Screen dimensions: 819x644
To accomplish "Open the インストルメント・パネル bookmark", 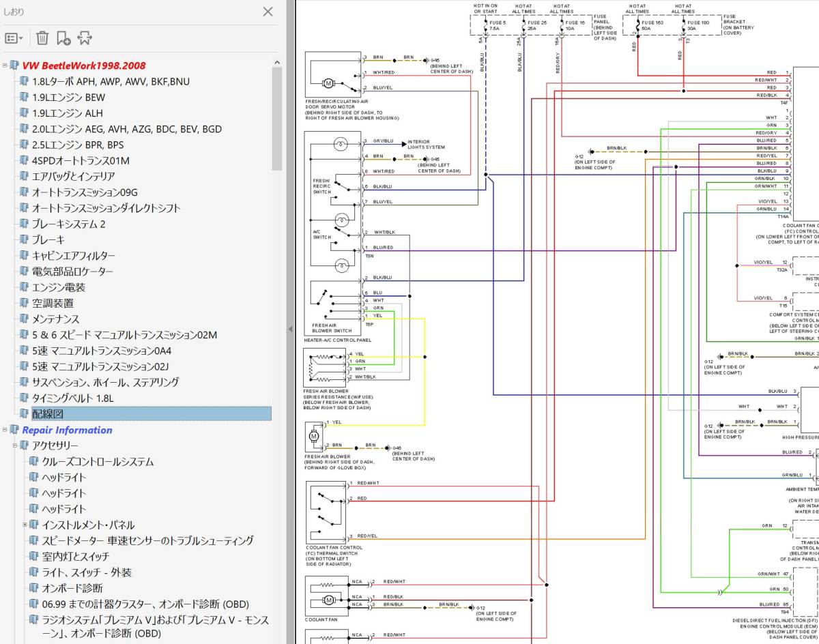I will pos(88,525).
